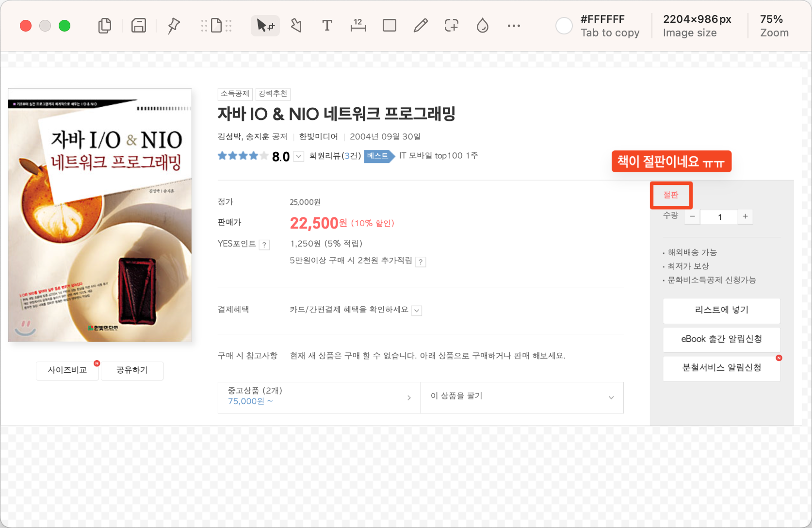Image resolution: width=812 pixels, height=528 pixels.
Task: Click the 22,500원 sale price
Action: pos(319,223)
